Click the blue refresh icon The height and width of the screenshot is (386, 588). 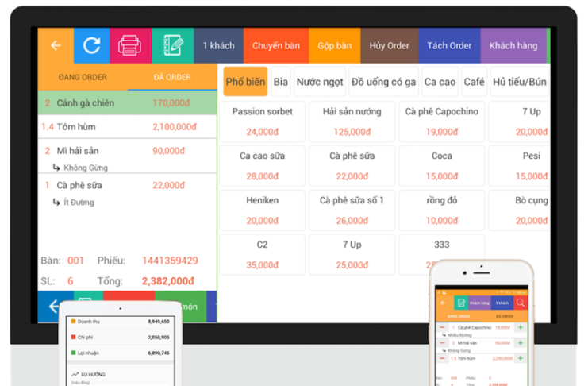pos(92,45)
